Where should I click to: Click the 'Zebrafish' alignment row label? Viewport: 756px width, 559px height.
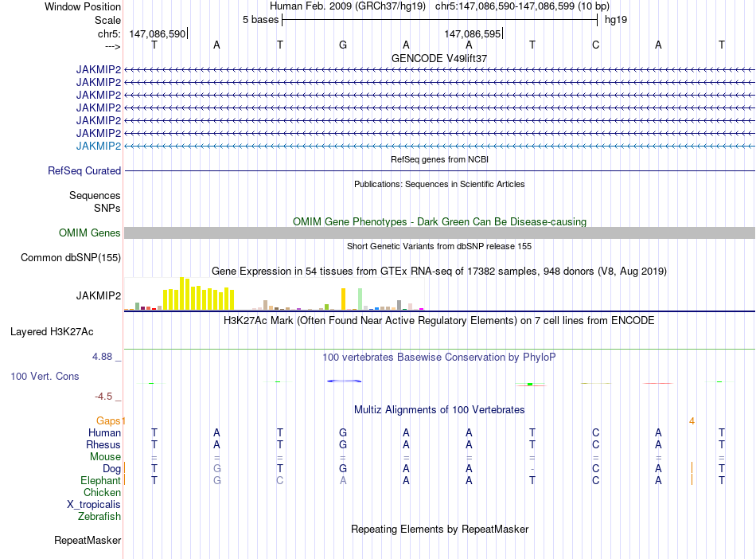pyautogui.click(x=99, y=517)
